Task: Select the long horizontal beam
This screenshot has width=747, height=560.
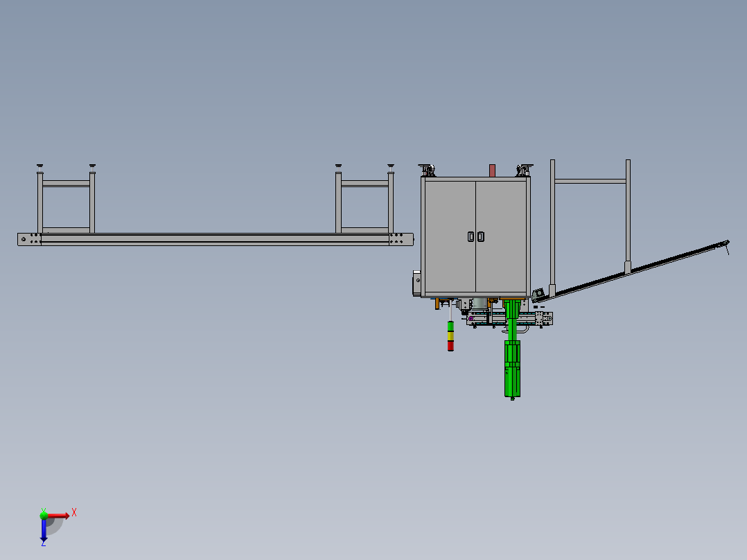Action: [216, 239]
